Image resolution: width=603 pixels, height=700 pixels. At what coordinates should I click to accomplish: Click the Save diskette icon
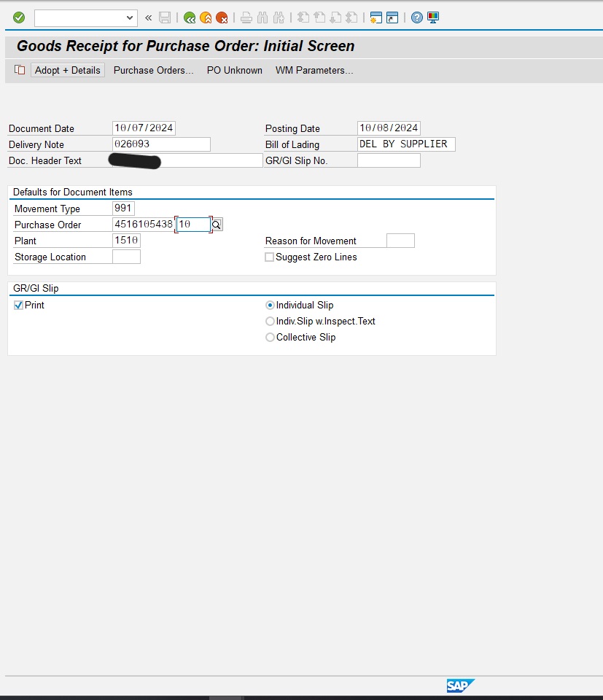pos(165,17)
